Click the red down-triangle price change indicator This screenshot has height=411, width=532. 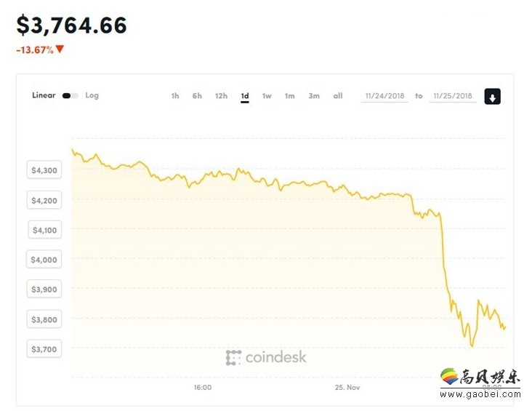(x=60, y=49)
